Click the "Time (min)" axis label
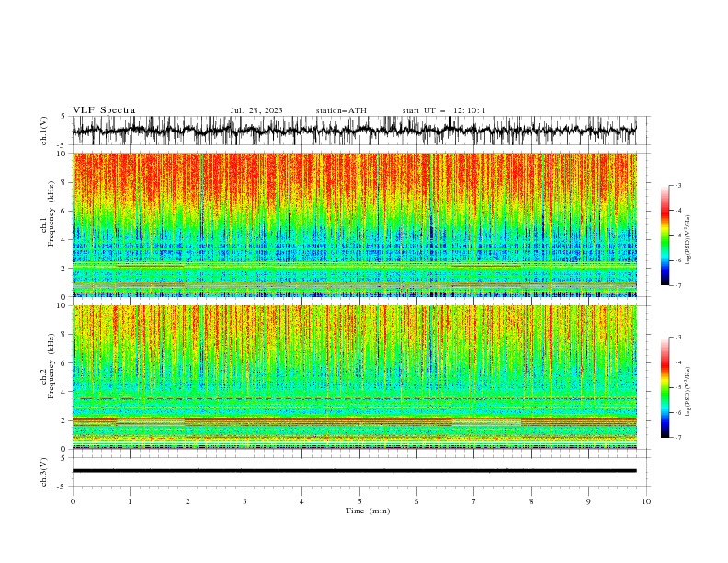Image resolution: width=728 pixels, height=563 pixels. [x=368, y=511]
